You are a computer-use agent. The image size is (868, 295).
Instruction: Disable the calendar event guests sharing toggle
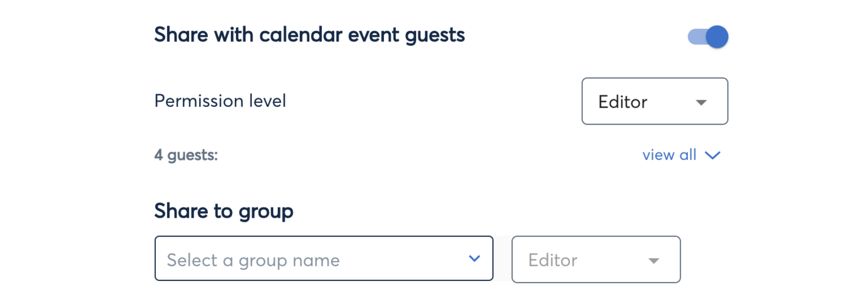[x=707, y=37]
